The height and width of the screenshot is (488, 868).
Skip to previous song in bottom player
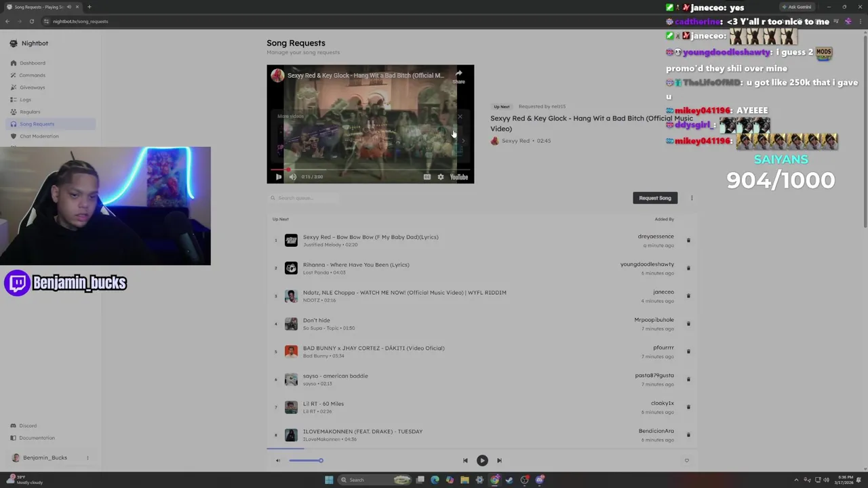coord(465,461)
